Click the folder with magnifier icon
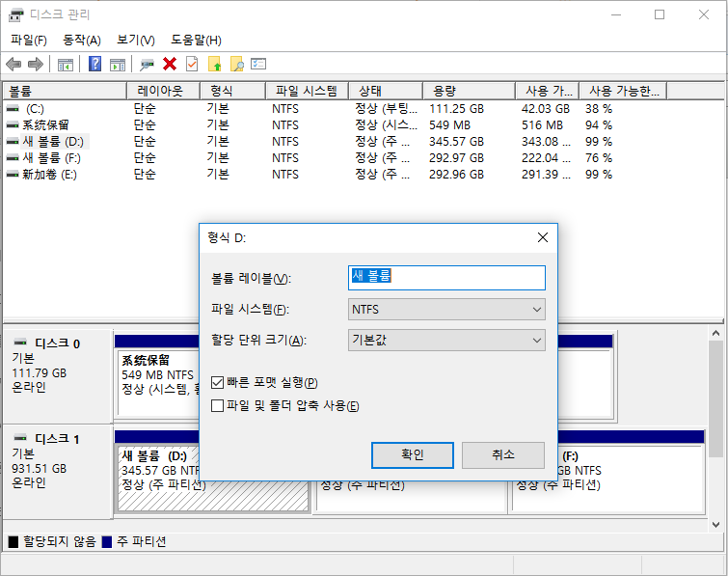 237,64
